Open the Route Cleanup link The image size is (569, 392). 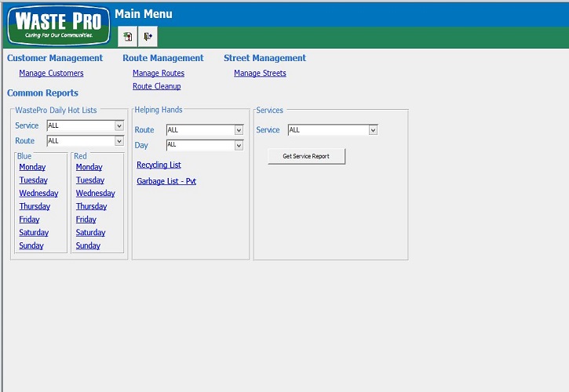click(x=157, y=86)
